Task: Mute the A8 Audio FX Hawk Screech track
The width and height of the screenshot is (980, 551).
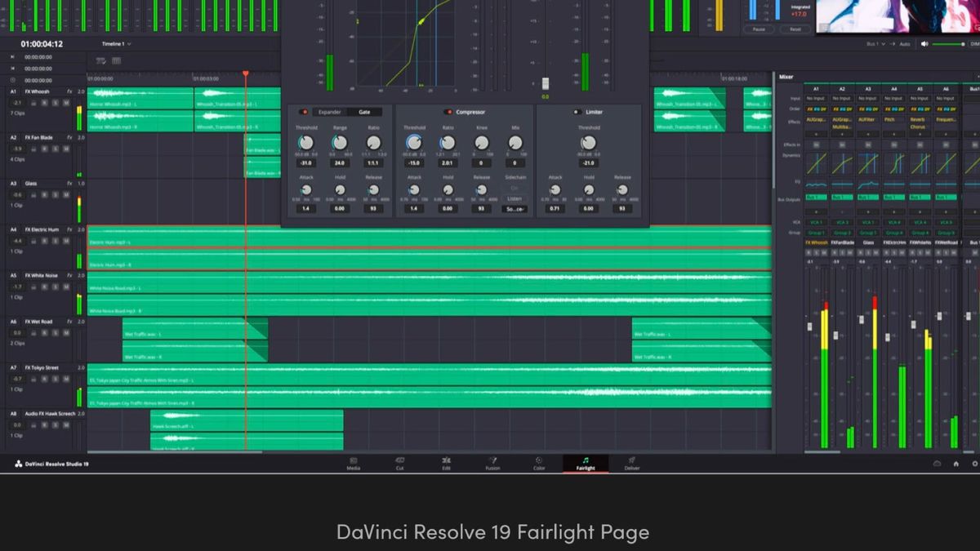Action: pos(66,424)
